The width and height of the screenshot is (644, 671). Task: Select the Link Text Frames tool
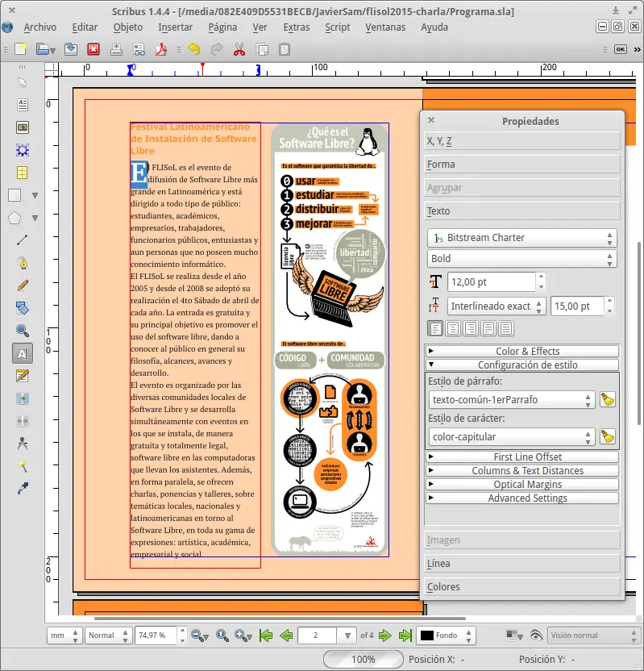tap(23, 398)
